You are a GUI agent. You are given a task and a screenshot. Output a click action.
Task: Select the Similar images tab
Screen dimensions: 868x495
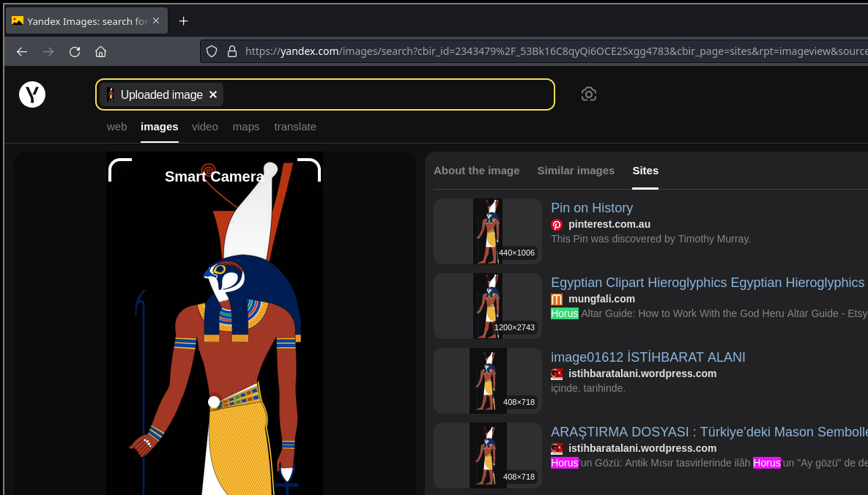coord(576,171)
